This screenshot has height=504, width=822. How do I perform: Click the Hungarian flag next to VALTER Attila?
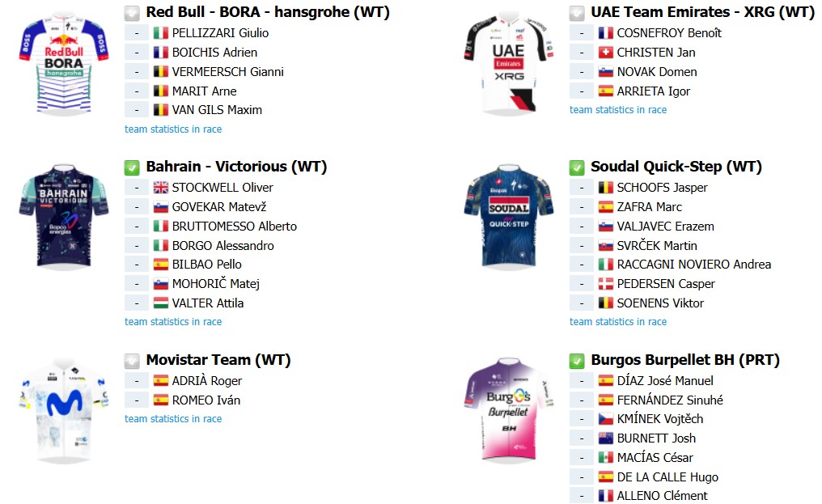point(160,303)
